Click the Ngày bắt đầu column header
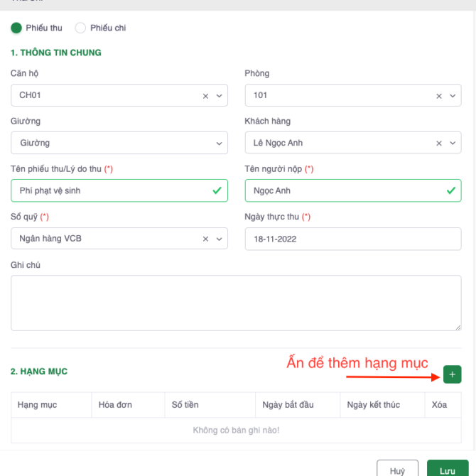The image size is (476, 476). coord(288,405)
